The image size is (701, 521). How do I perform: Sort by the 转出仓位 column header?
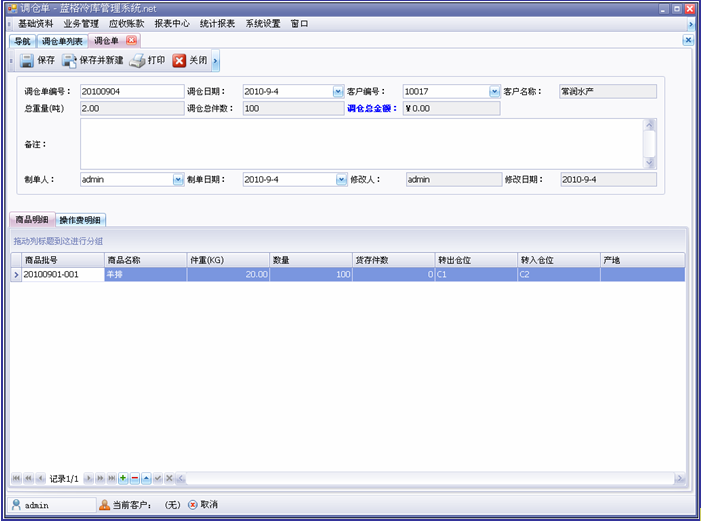(x=476, y=260)
